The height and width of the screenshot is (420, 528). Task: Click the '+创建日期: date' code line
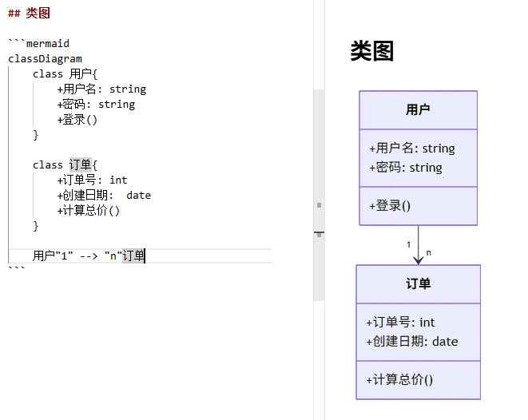(104, 195)
